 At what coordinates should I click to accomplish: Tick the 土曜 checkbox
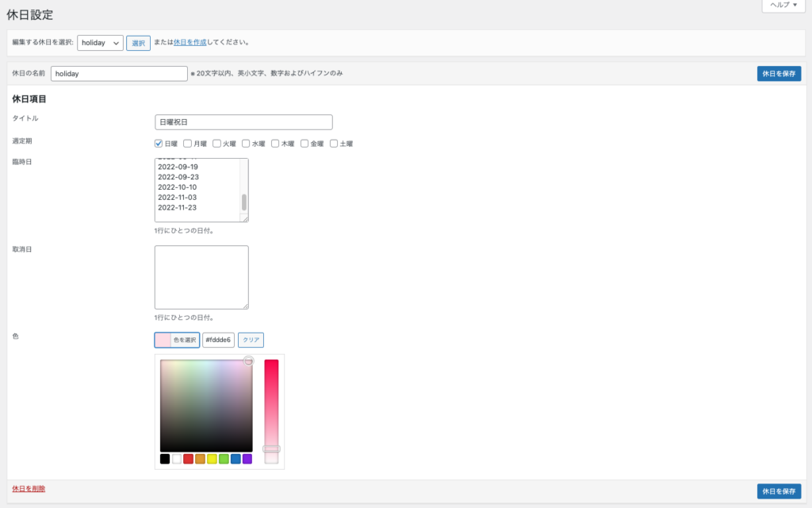pyautogui.click(x=334, y=144)
